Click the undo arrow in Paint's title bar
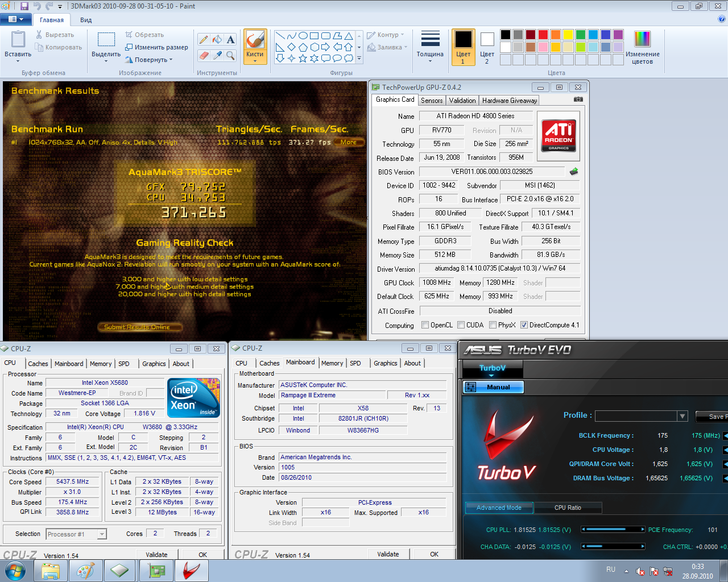 [38, 6]
